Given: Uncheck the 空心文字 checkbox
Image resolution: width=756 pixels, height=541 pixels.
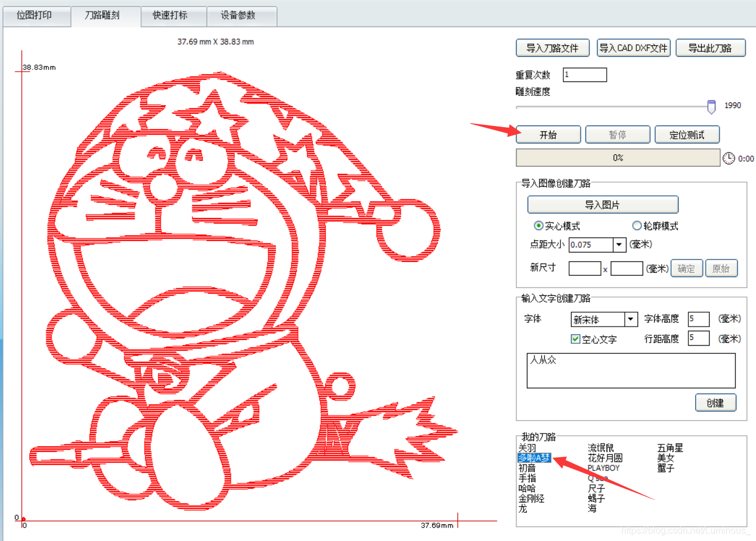Looking at the screenshot, I should 575,339.
